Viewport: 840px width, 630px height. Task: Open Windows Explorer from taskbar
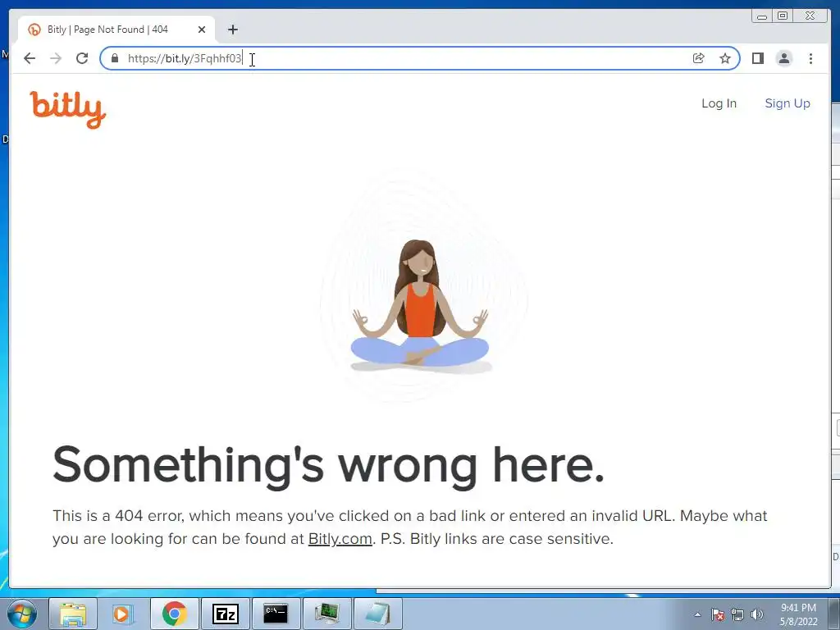pyautogui.click(x=73, y=614)
